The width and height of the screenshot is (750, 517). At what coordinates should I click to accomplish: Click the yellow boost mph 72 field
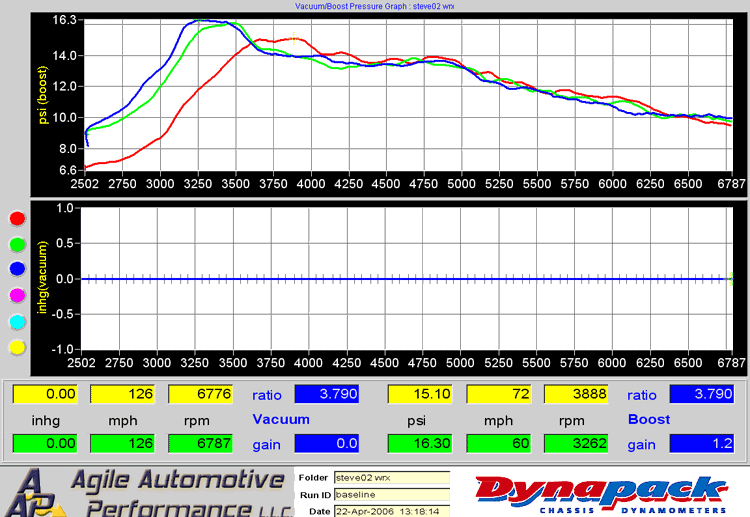[498, 394]
